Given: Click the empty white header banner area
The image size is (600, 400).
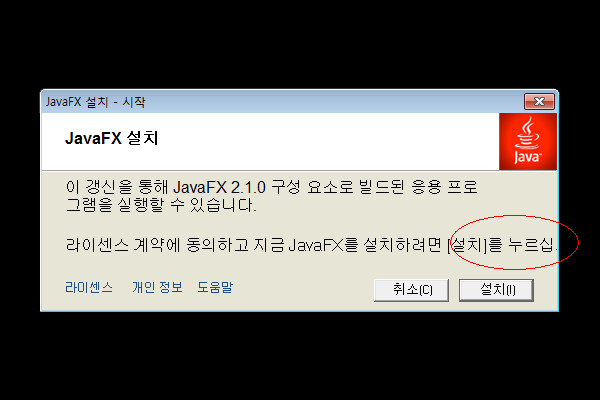Looking at the screenshot, I should pyautogui.click(x=325, y=141).
